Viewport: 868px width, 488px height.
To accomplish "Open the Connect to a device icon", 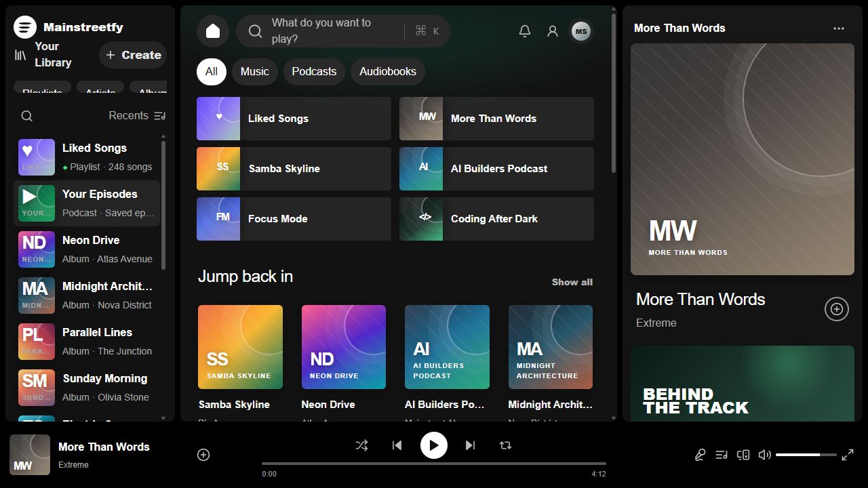I will (x=743, y=455).
